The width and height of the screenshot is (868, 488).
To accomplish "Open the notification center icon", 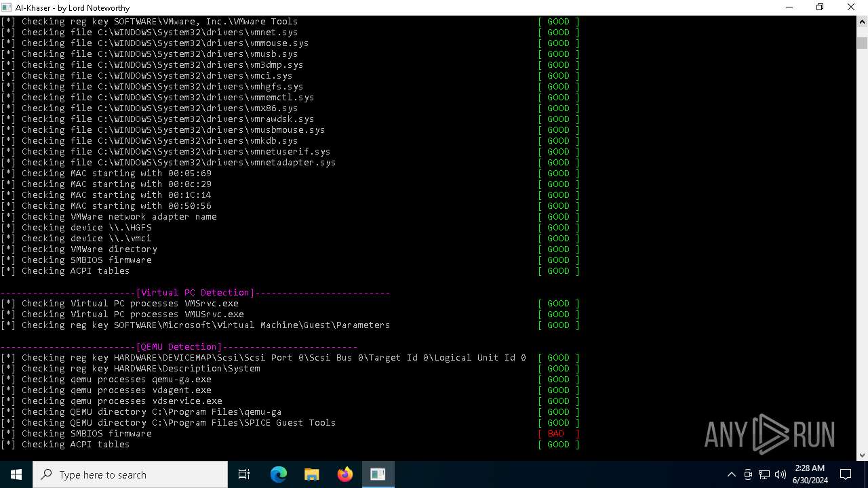I will pos(846,474).
